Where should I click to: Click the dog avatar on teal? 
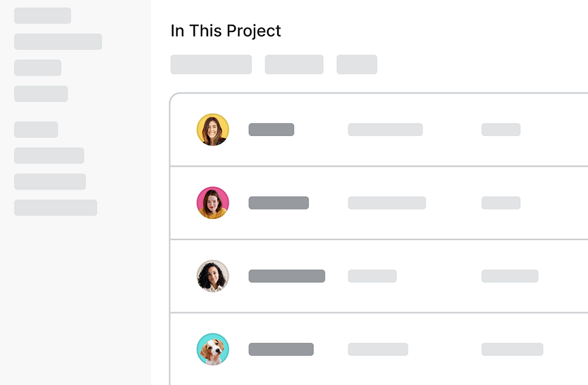coord(213,350)
